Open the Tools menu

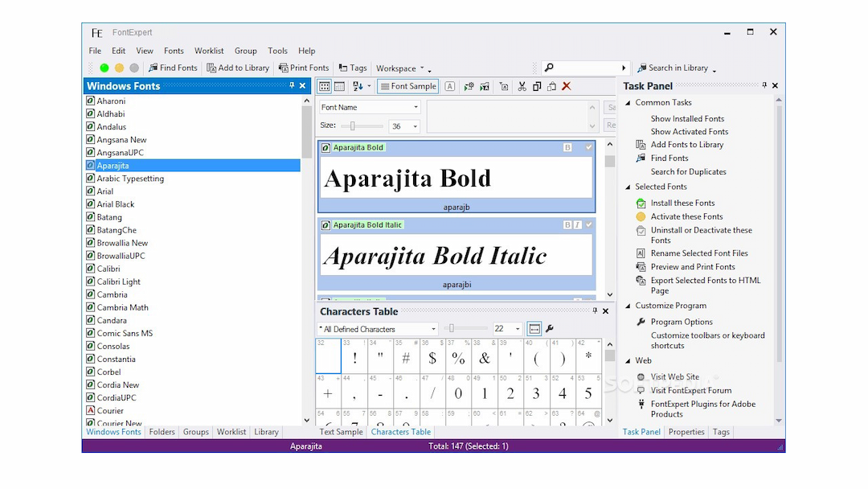[277, 51]
